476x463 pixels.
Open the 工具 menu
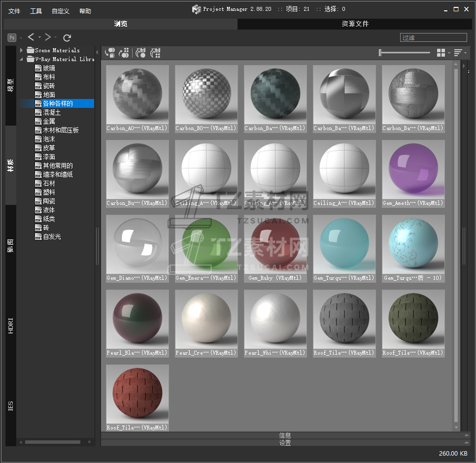[36, 11]
